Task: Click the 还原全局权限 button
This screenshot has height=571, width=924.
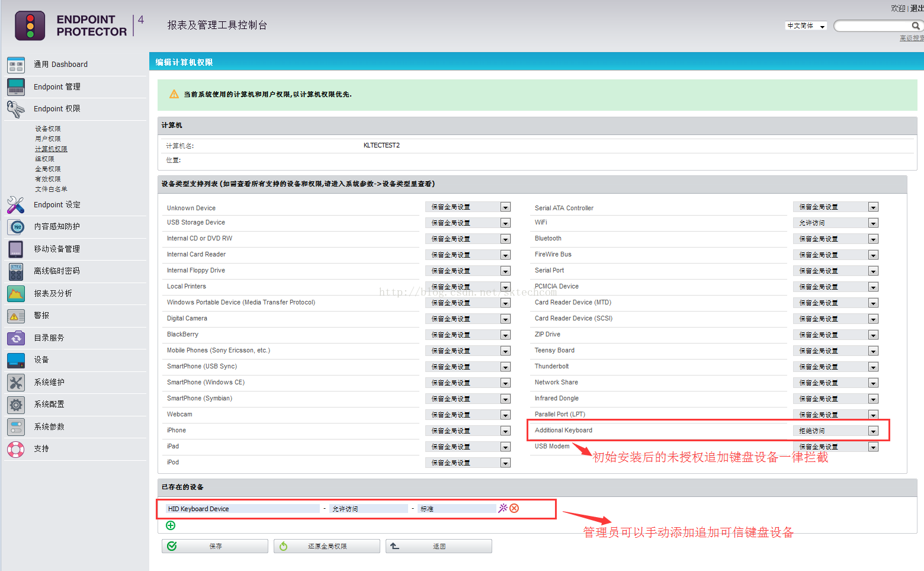Action: (x=327, y=546)
